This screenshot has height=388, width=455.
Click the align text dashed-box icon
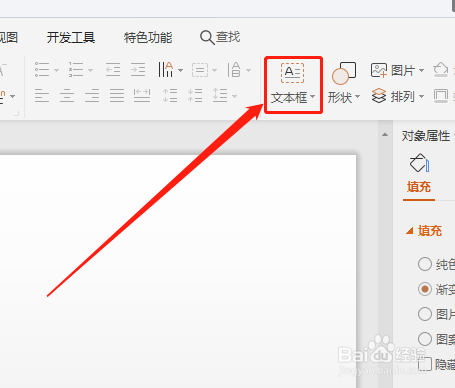pyautogui.click(x=200, y=70)
